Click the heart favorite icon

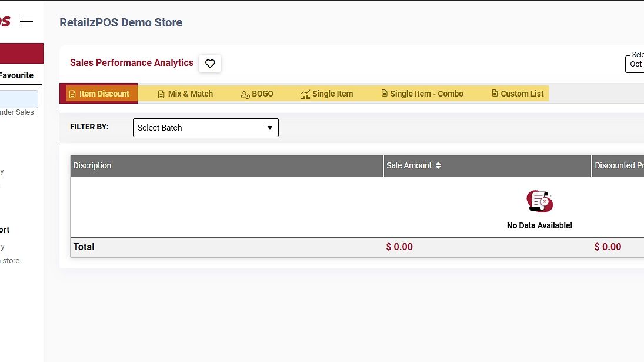(210, 64)
